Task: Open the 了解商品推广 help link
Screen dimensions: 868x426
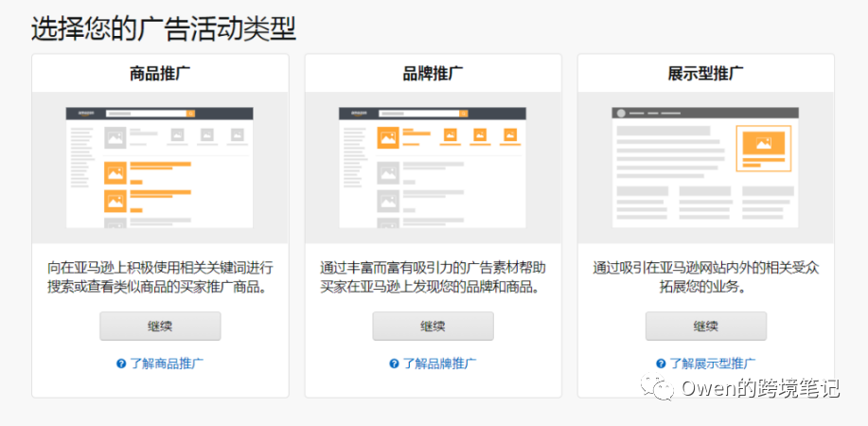Action: [167, 364]
